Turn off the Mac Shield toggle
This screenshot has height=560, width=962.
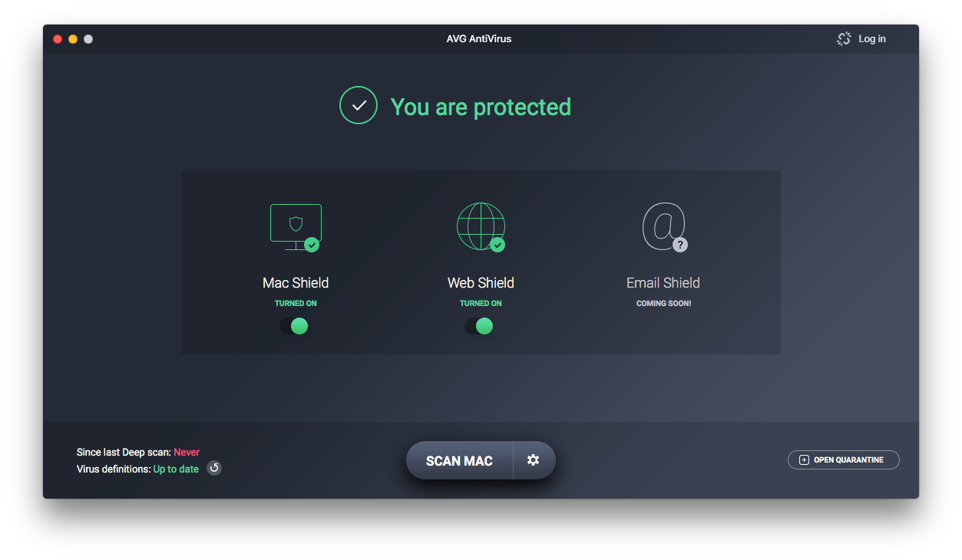[x=294, y=326]
